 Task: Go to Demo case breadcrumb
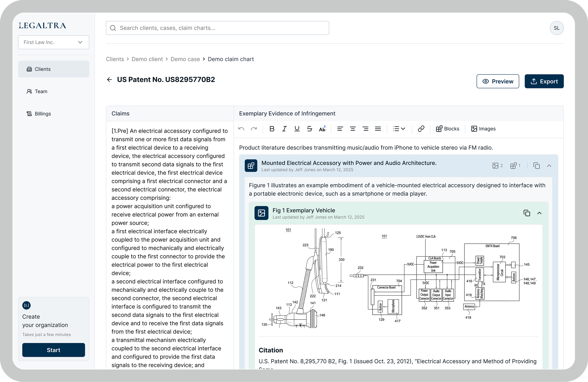pyautogui.click(x=185, y=59)
